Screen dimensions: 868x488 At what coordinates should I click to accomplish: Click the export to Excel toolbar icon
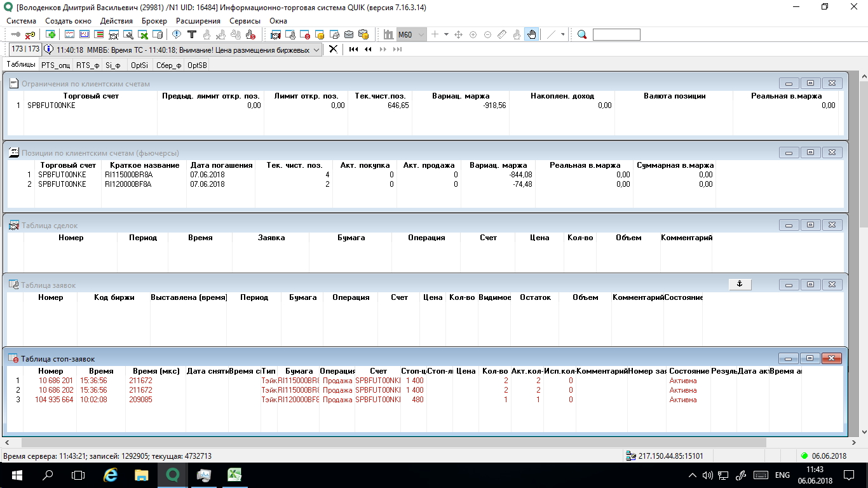coord(144,34)
